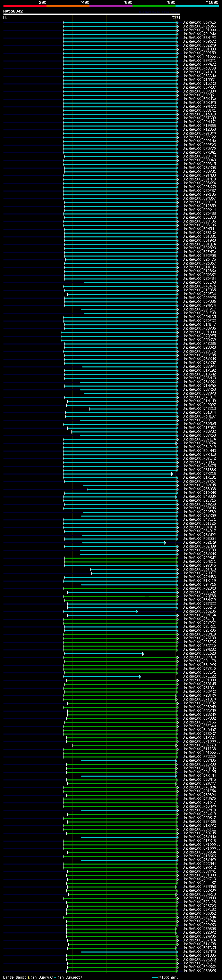Select the UniRef100_P19866 label
The height and width of the screenshot is (980, 222).
point(199,125)
